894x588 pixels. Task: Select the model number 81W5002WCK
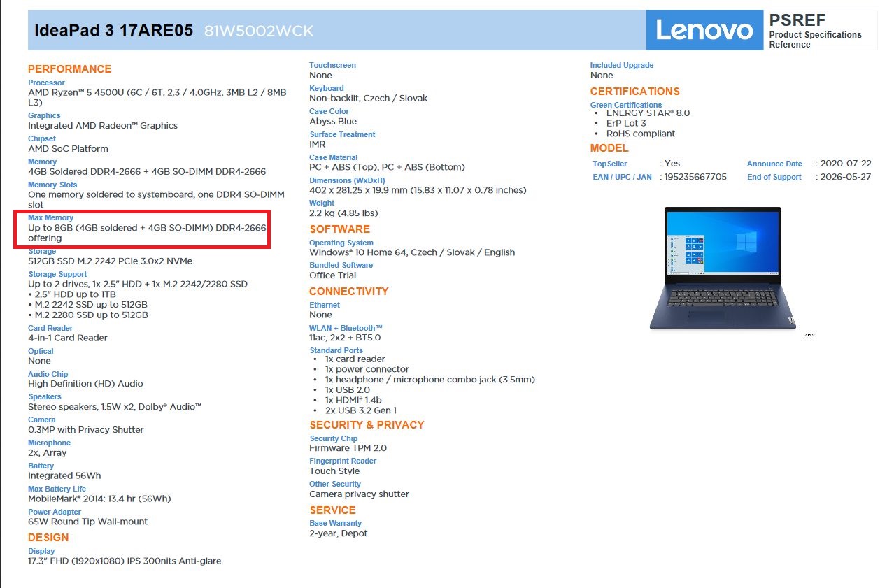point(259,31)
